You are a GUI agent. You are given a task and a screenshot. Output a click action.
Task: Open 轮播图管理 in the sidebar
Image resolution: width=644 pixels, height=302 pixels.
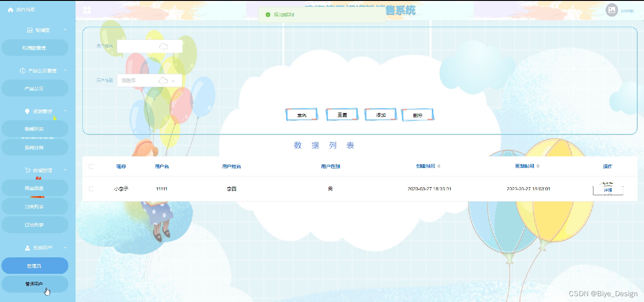(35, 48)
